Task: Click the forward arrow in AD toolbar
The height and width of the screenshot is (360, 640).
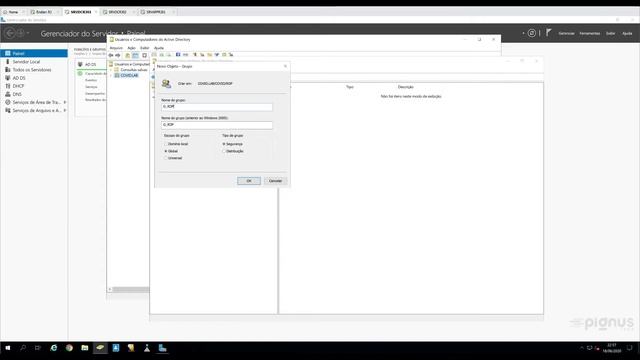Action: [118, 55]
